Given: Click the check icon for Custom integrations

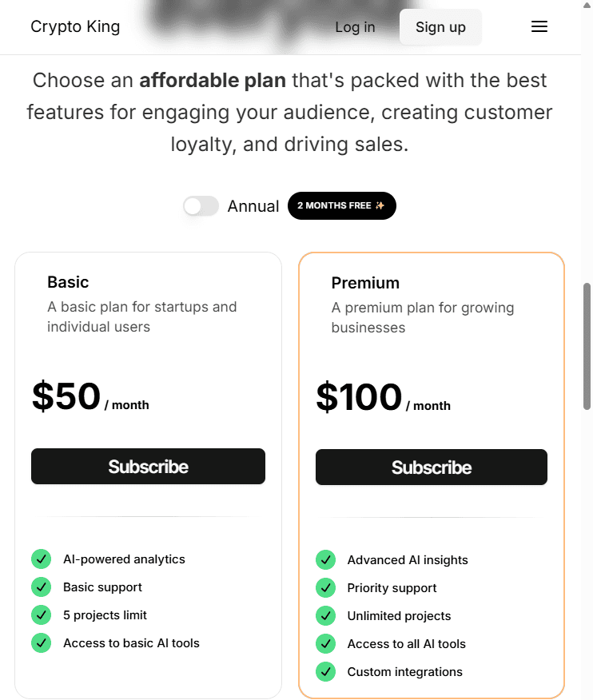Looking at the screenshot, I should click(x=325, y=672).
